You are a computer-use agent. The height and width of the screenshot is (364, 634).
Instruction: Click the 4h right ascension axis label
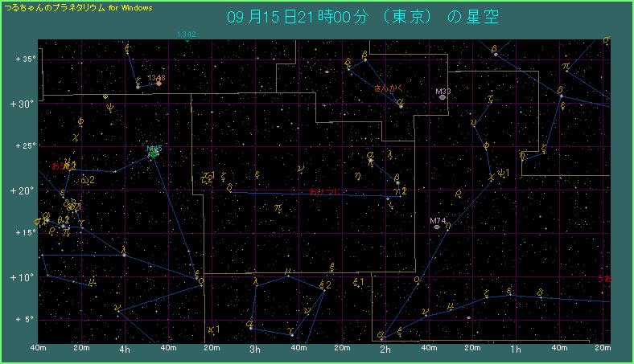(124, 350)
